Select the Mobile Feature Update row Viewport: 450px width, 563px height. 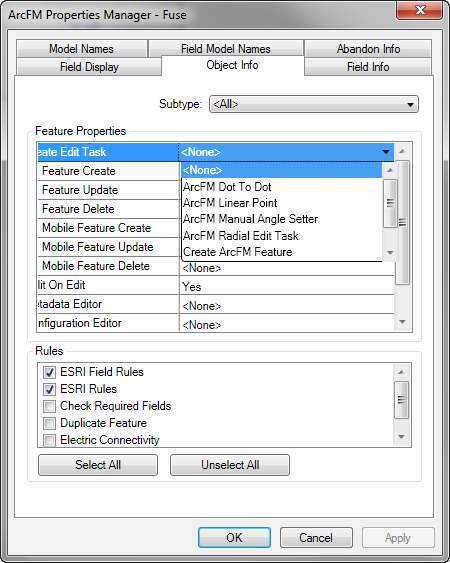tap(108, 247)
